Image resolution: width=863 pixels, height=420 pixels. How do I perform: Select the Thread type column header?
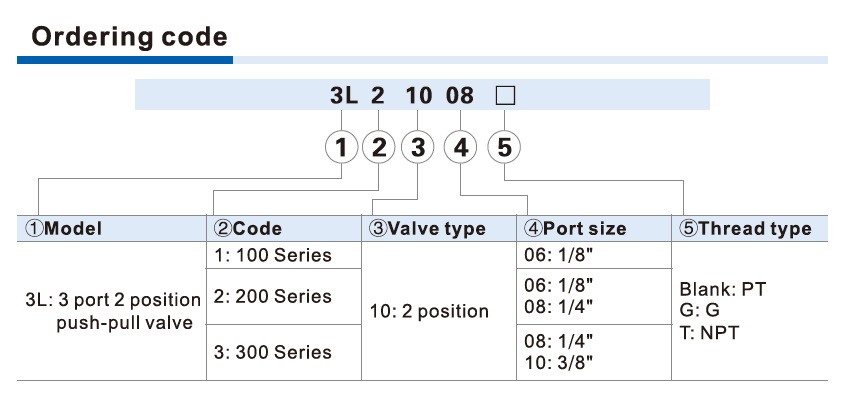745,228
